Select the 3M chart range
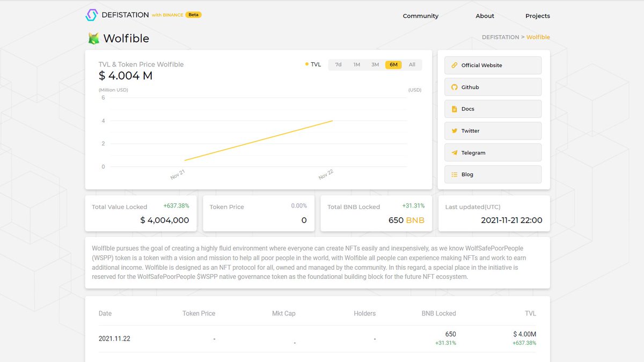 pyautogui.click(x=375, y=64)
